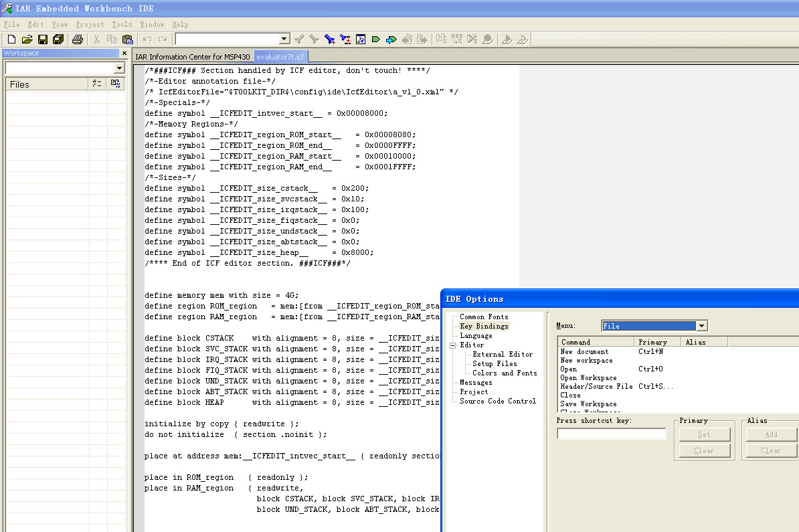Click the Command column header
The height and width of the screenshot is (532, 799).
click(x=596, y=342)
